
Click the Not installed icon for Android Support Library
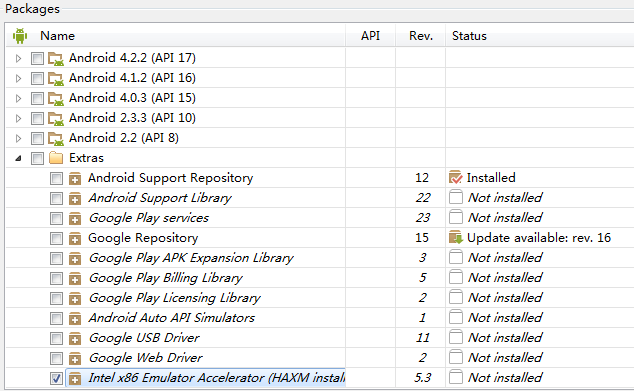click(456, 197)
